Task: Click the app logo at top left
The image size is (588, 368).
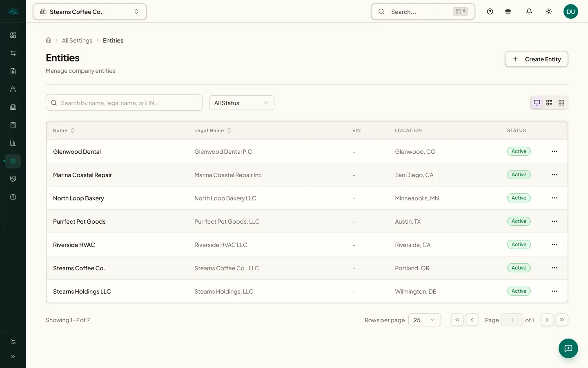Action: [13, 11]
